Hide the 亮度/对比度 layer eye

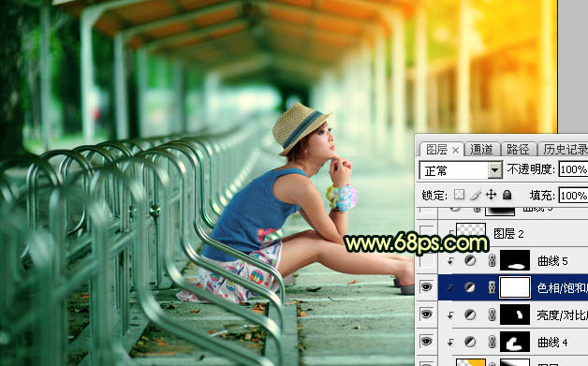pyautogui.click(x=426, y=315)
